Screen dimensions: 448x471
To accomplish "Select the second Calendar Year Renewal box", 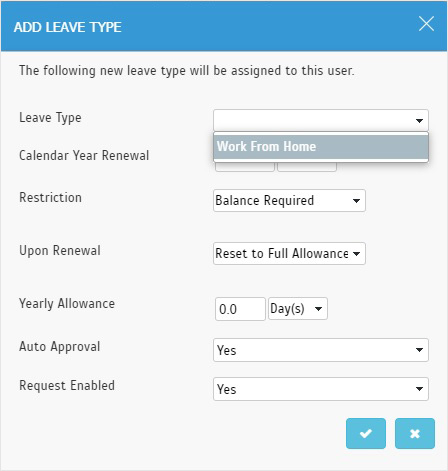I will [x=307, y=166].
